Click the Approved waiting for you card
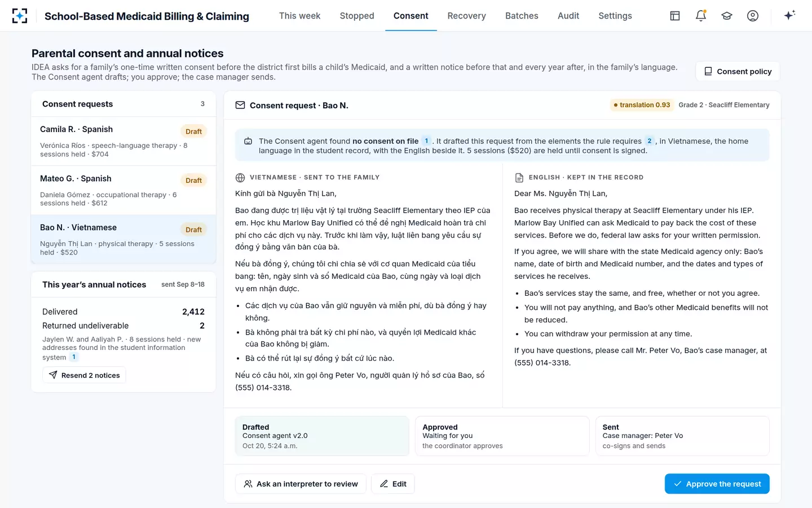812x508 pixels. coord(502,436)
